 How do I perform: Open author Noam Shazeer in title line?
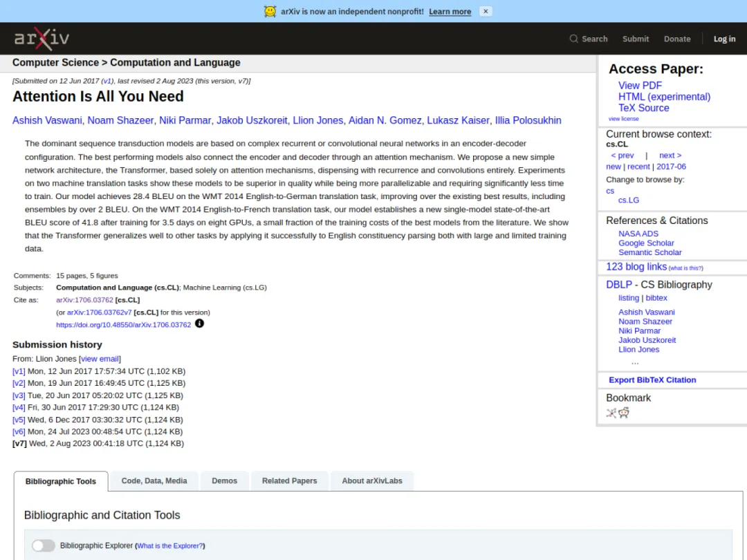(x=120, y=120)
